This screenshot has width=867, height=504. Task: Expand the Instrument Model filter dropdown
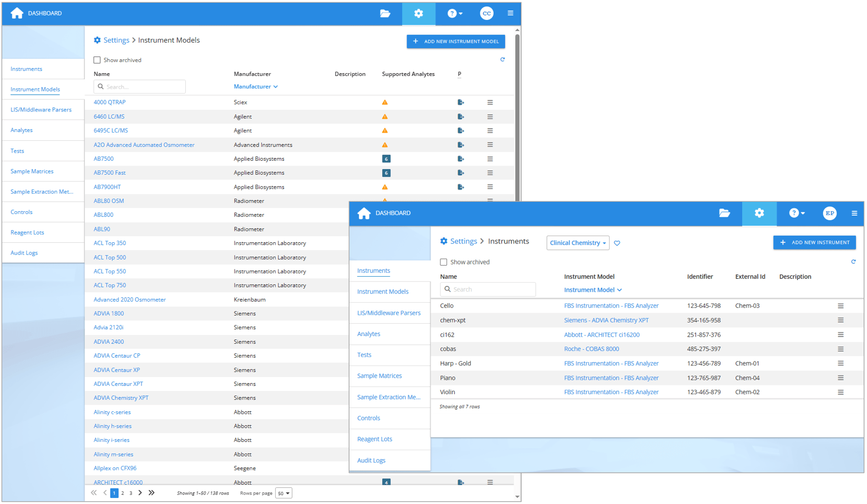click(592, 290)
